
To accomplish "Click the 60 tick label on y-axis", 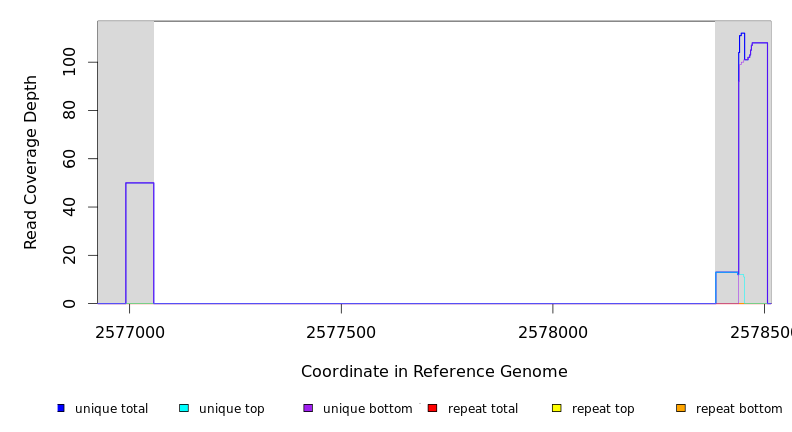I will [x=69, y=159].
